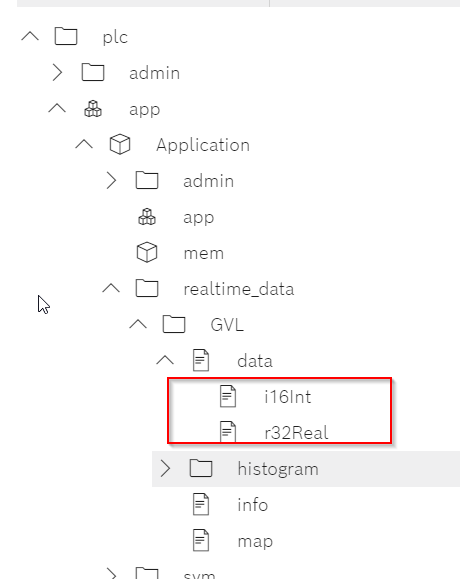The width and height of the screenshot is (460, 579).
Task: Click the document icon beside info
Action: tap(201, 504)
